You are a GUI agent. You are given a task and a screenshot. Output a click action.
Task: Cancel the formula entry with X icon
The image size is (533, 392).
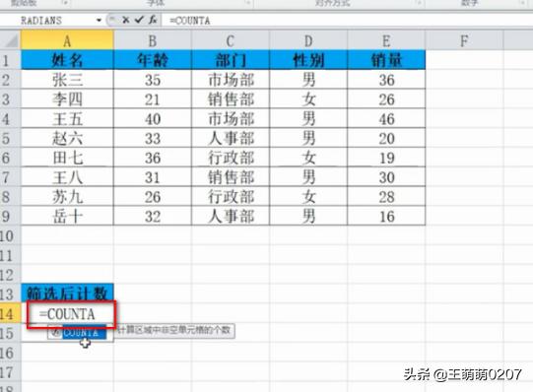point(126,20)
